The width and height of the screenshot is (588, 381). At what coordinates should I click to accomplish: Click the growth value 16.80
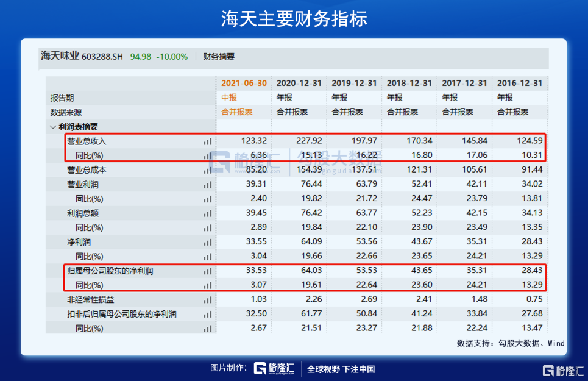click(x=422, y=155)
